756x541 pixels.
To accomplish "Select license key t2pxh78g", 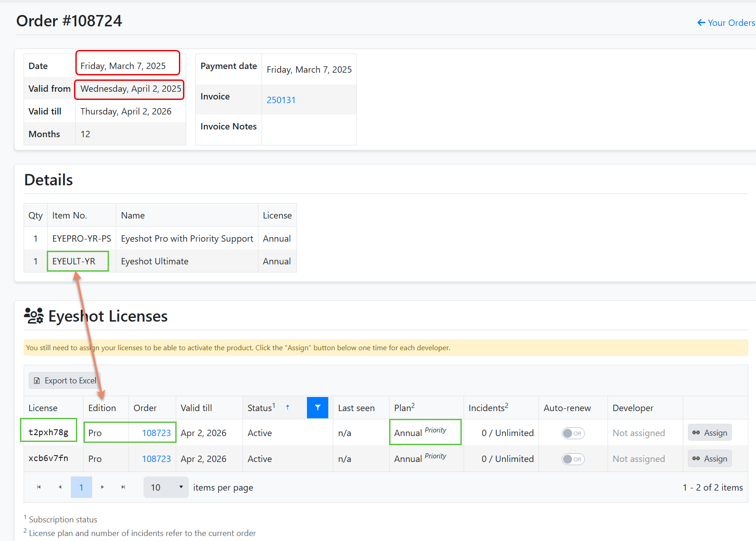I will tap(49, 432).
